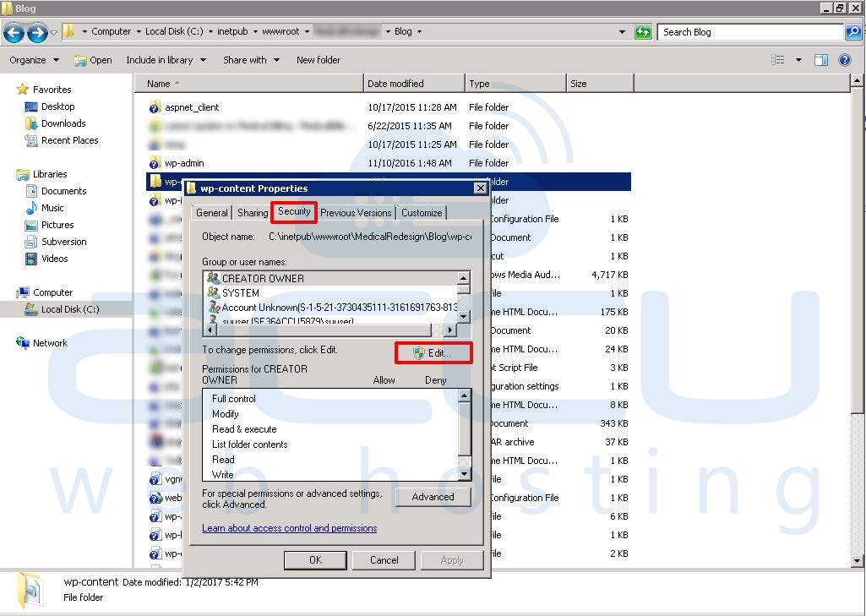Open Explorer help question mark
This screenshot has width=866, height=616.
[x=845, y=60]
